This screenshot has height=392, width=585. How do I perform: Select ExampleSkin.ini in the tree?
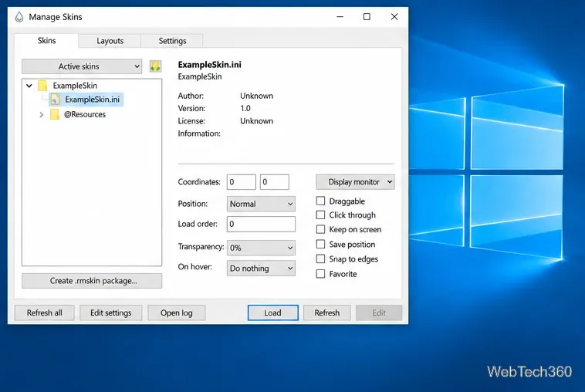(x=92, y=100)
